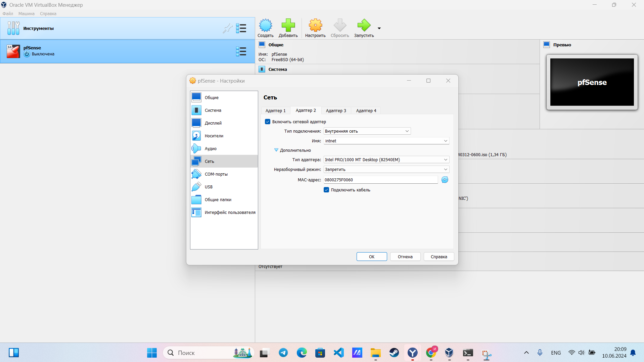Image resolution: width=644 pixels, height=362 pixels.
Task: Click the pin icon in Инструменты row
Action: point(228,29)
